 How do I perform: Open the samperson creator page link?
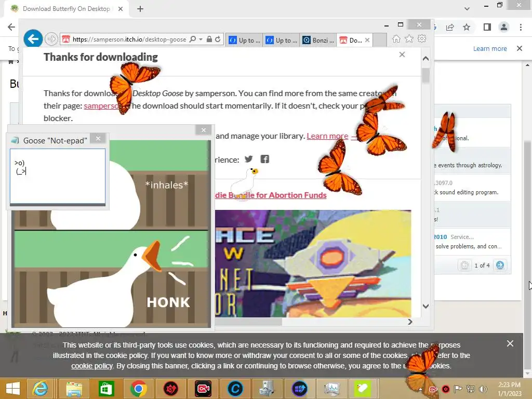(101, 106)
